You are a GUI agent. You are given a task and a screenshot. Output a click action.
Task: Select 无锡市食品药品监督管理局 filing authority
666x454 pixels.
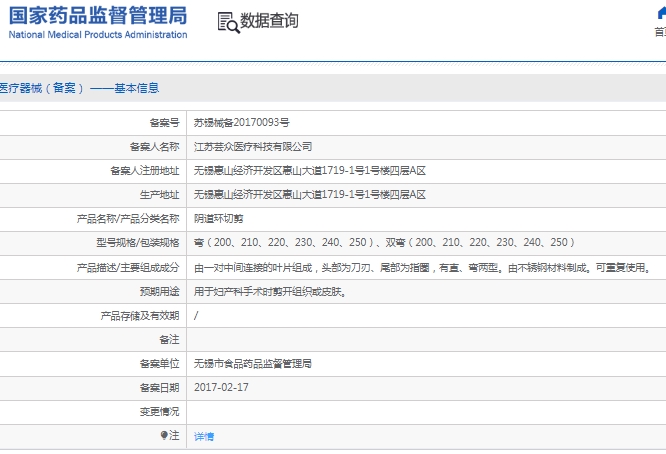(253, 364)
